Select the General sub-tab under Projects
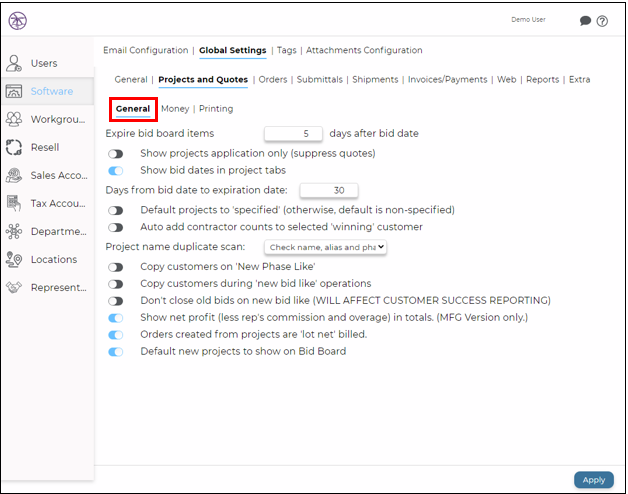The height and width of the screenshot is (494, 628). point(133,109)
